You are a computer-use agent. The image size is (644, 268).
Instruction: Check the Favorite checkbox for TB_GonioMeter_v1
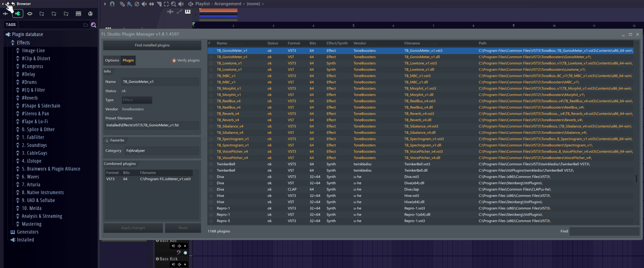[x=107, y=141]
